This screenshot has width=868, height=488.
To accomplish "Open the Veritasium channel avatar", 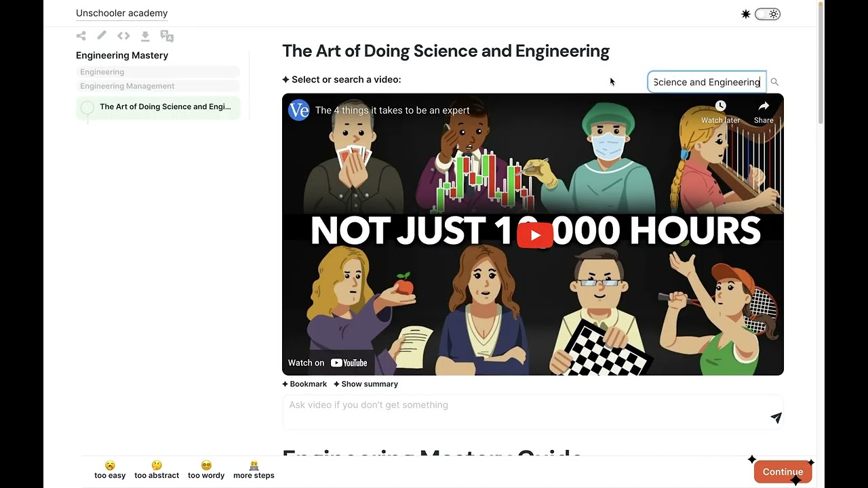I will [x=299, y=110].
